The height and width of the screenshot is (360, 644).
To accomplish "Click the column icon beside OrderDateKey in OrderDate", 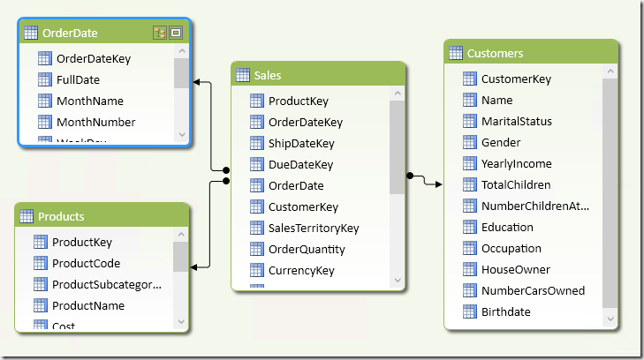I will [45, 58].
